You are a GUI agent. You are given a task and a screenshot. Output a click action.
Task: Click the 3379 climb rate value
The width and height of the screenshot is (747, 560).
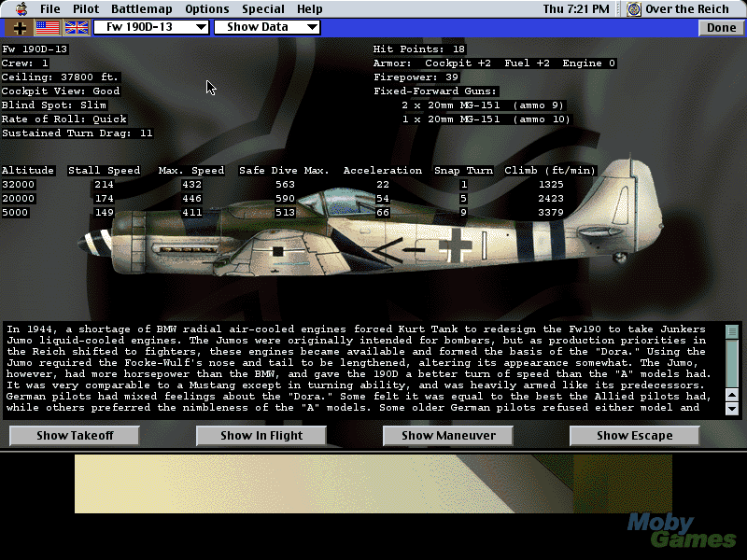click(x=551, y=213)
